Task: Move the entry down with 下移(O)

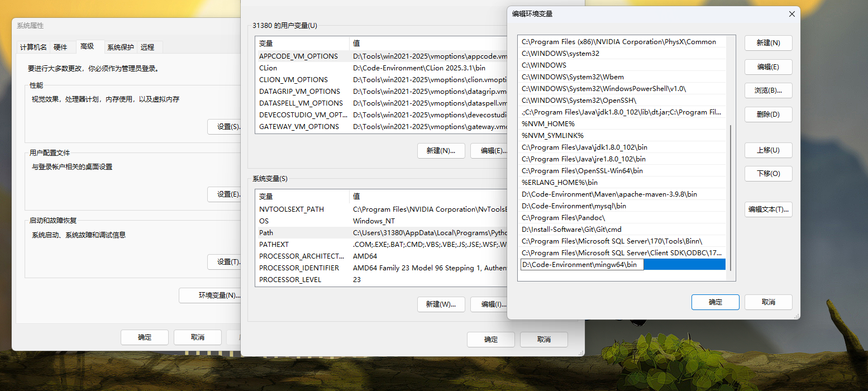Action: coord(768,174)
